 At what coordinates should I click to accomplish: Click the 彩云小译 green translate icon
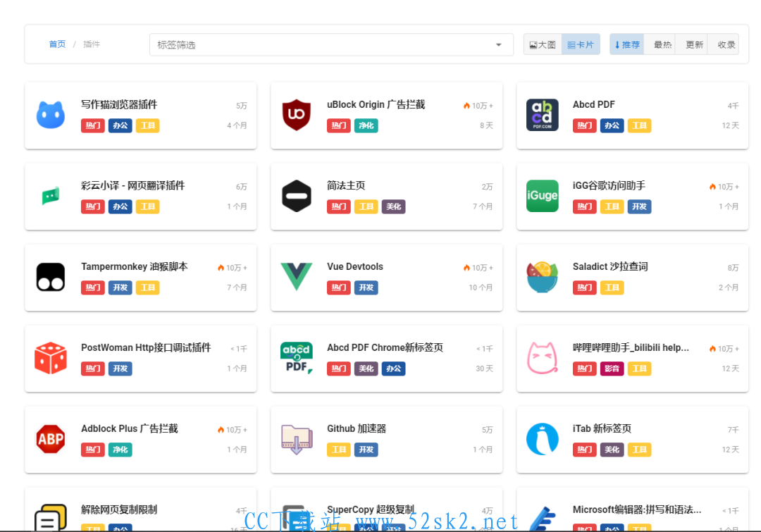point(51,196)
